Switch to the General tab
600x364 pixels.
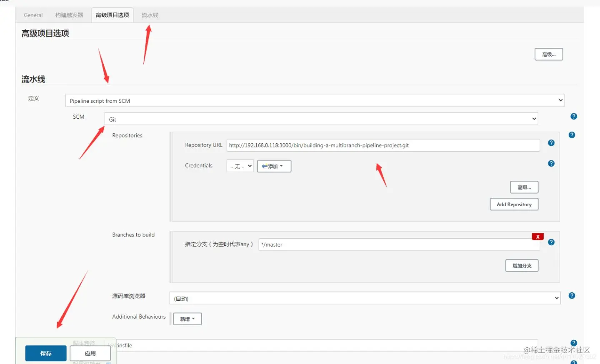(x=33, y=15)
